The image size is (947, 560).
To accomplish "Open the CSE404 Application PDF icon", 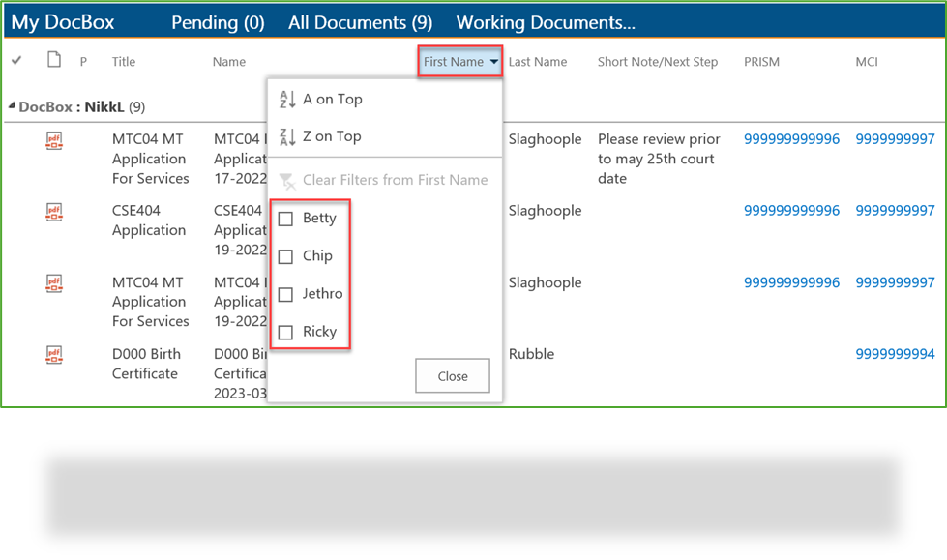I will pos(54,211).
